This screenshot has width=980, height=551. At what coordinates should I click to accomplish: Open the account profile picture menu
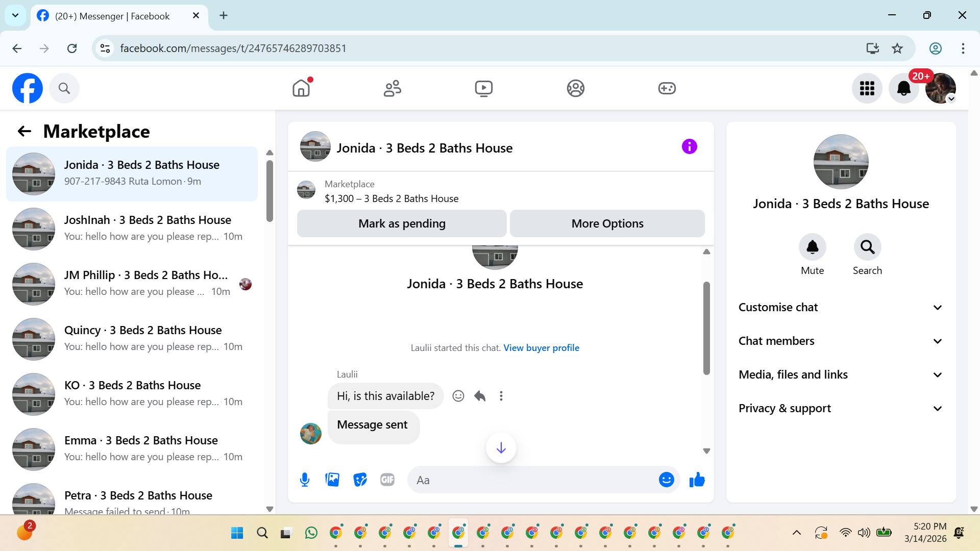941,88
